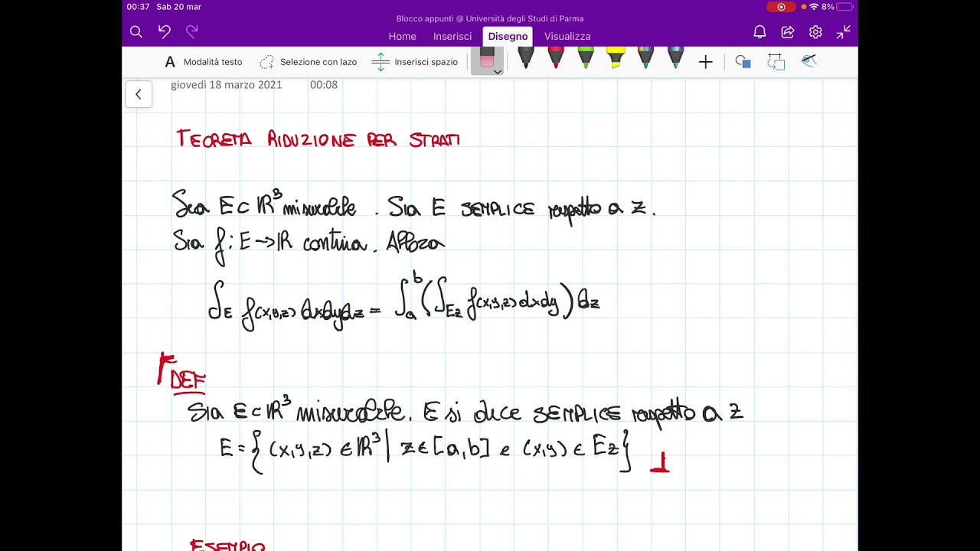The height and width of the screenshot is (551, 980).
Task: Open notifications bell
Action: pos(759,31)
